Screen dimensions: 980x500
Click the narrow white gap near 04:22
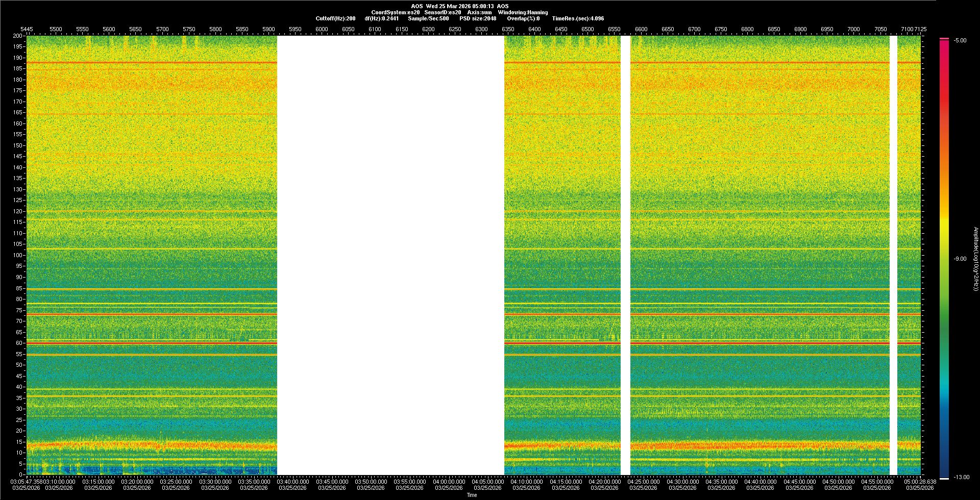tap(625, 255)
